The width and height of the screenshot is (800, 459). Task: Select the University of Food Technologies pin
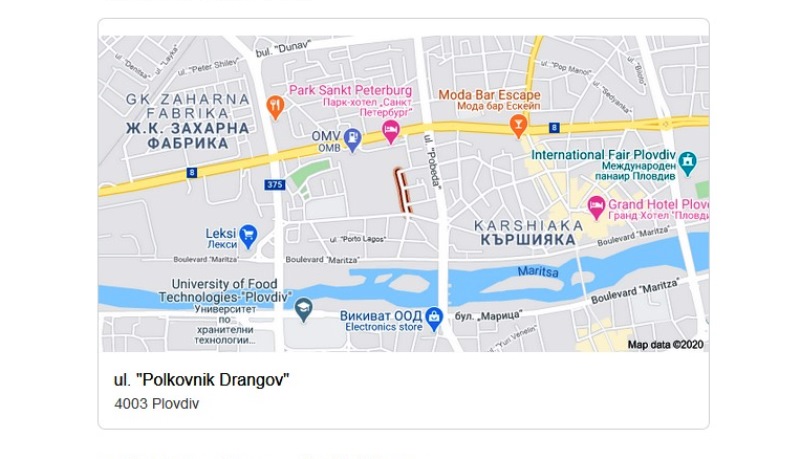(304, 310)
